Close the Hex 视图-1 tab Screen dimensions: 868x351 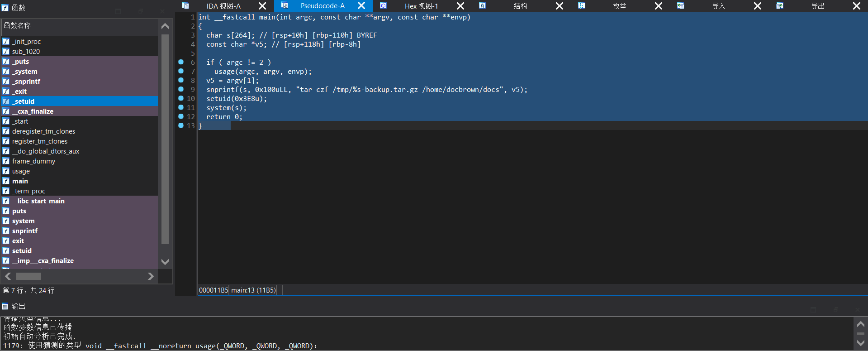[460, 6]
